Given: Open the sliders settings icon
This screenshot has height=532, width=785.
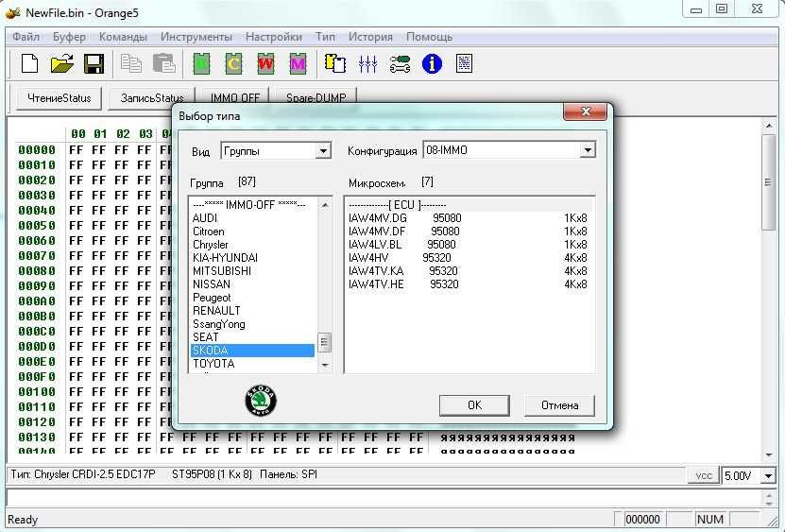Looking at the screenshot, I should 368,64.
